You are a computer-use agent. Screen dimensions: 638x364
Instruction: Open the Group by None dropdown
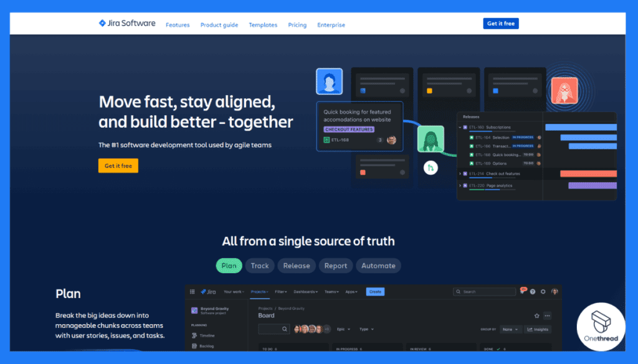pyautogui.click(x=510, y=330)
